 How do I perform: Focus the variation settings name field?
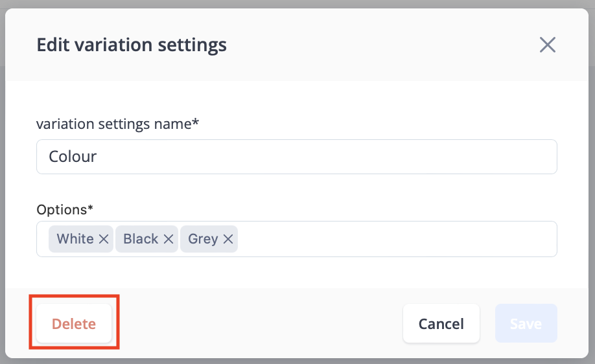coord(297,157)
